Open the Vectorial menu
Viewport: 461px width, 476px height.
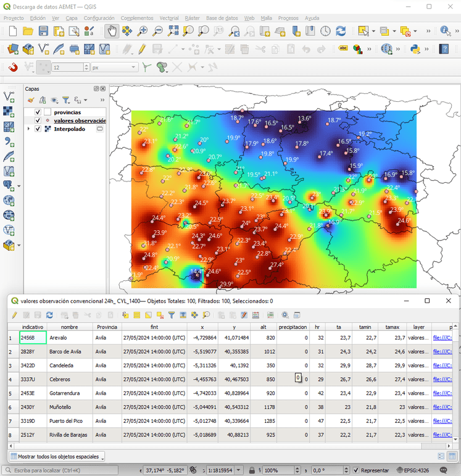[169, 18]
